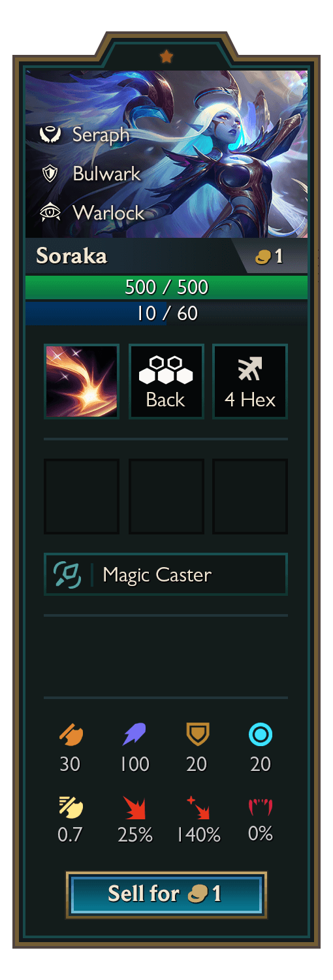Click Sell for 1 gold button
This screenshot has height=980, width=333.
166,894
